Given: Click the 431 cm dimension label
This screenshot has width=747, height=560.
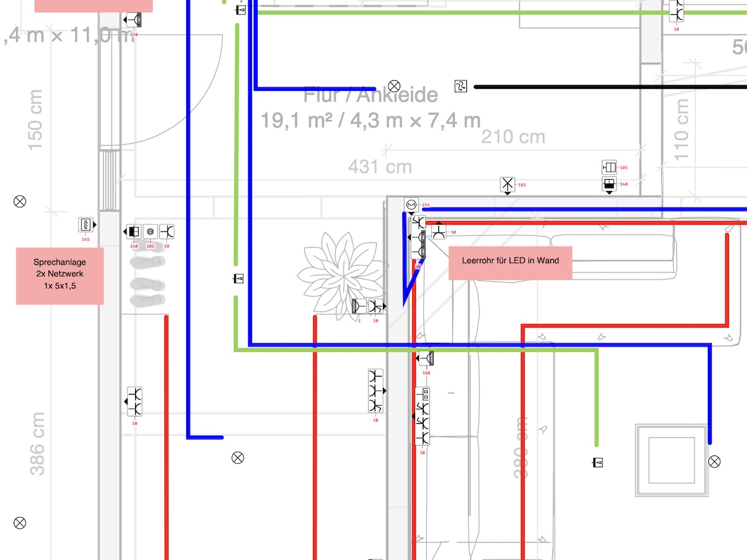Looking at the screenshot, I should click(379, 166).
